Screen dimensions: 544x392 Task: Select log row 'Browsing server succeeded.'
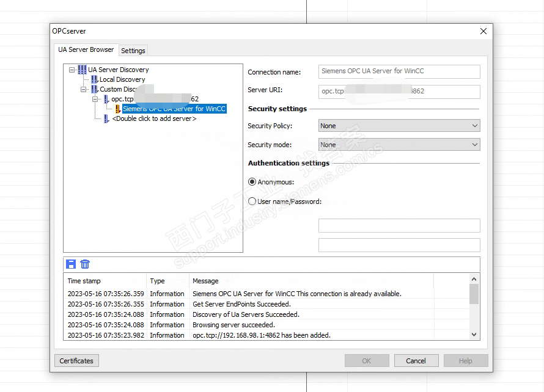(x=266, y=325)
